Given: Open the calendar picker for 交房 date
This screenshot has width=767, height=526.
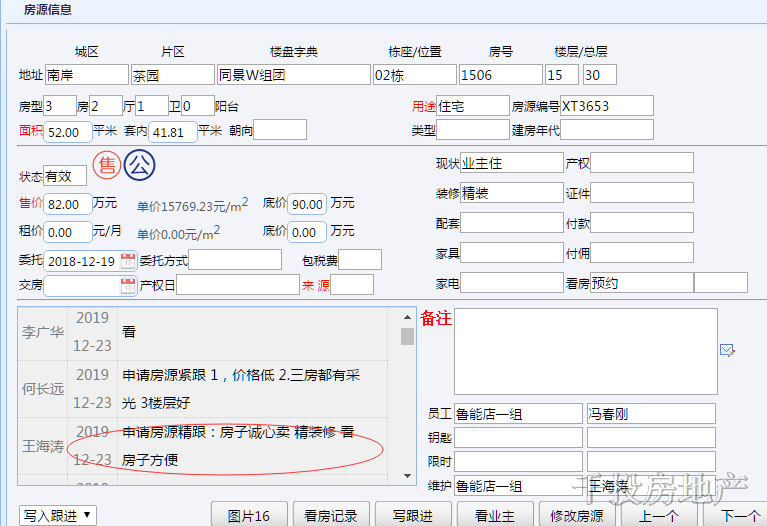Looking at the screenshot, I should coord(128,286).
